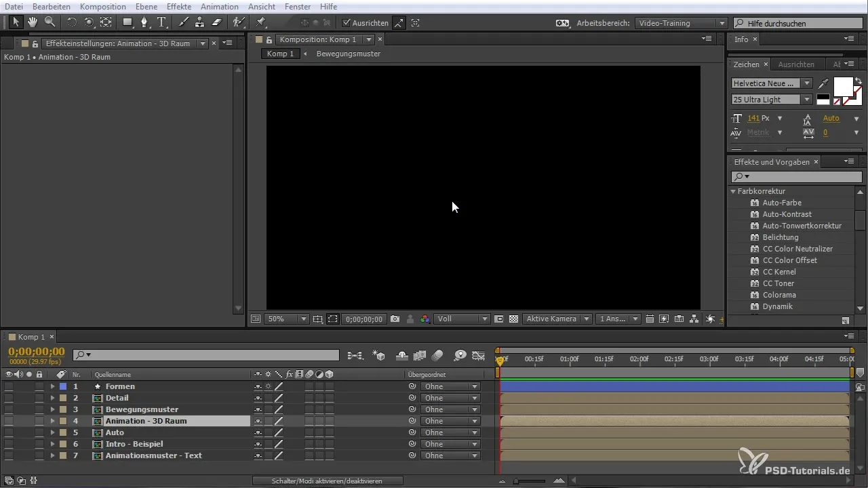This screenshot has height=488, width=868.
Task: Open the 25 Ultra Light font style dropdown
Action: [x=772, y=100]
